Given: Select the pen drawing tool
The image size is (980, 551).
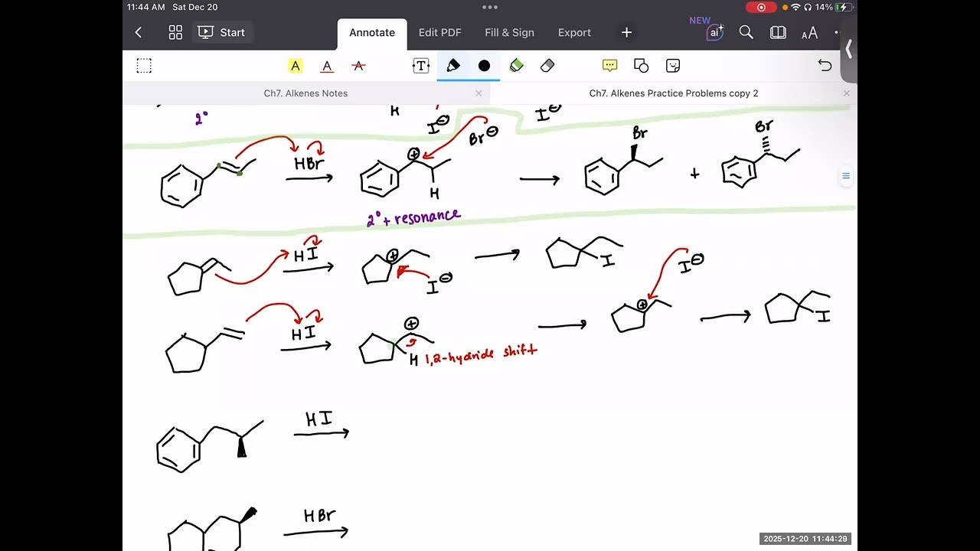Looking at the screenshot, I should [452, 66].
